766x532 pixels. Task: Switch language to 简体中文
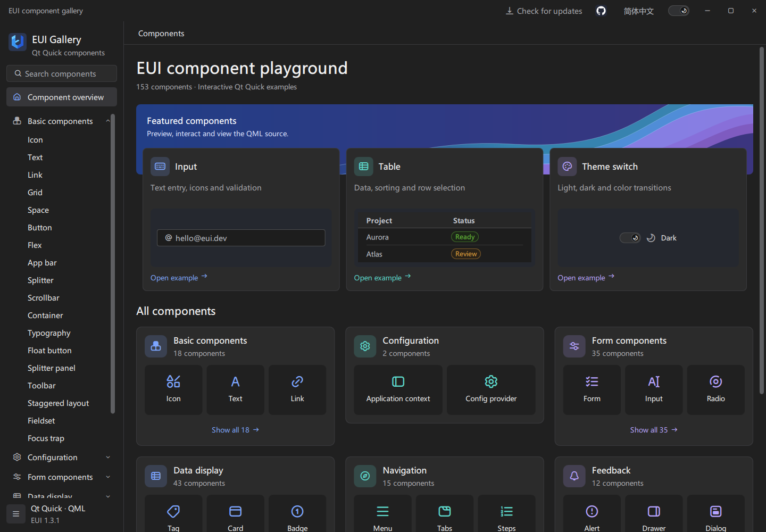pyautogui.click(x=638, y=11)
